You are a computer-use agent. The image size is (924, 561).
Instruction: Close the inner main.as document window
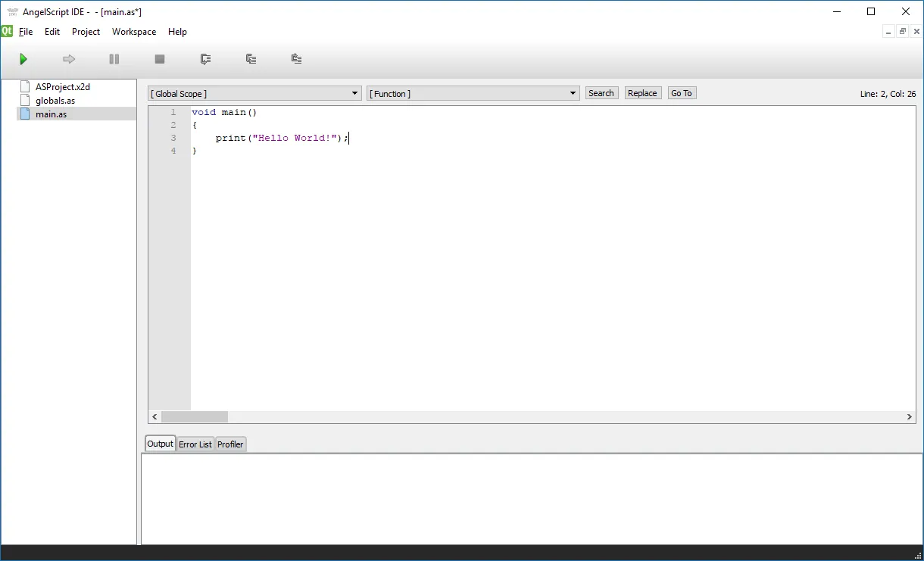click(x=916, y=32)
